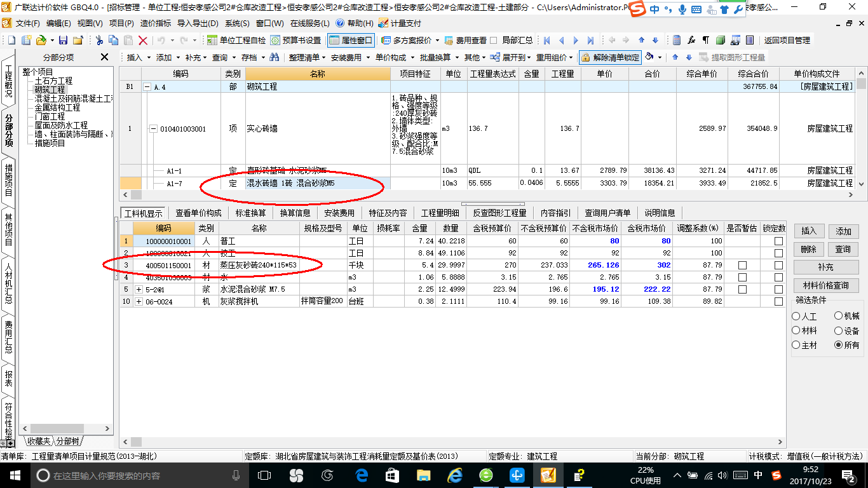868x488 pixels.
Task: Jump to first record navigation arrow
Action: pyautogui.click(x=546, y=40)
